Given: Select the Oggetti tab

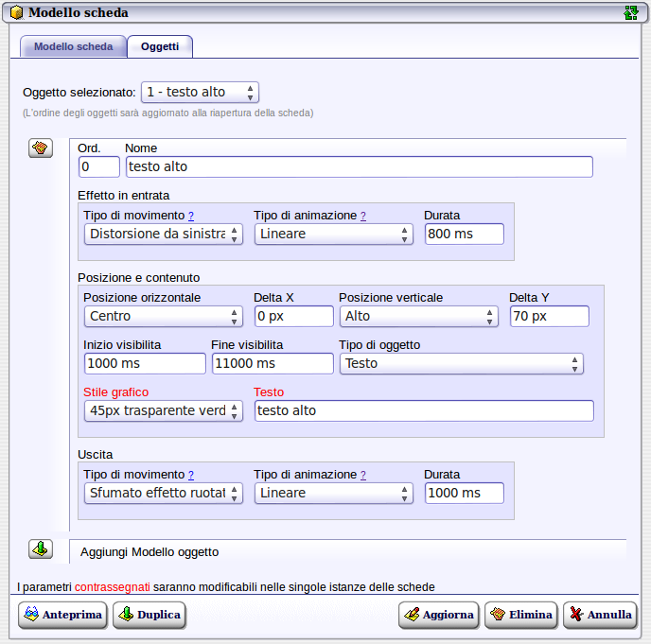Looking at the screenshot, I should click(160, 46).
